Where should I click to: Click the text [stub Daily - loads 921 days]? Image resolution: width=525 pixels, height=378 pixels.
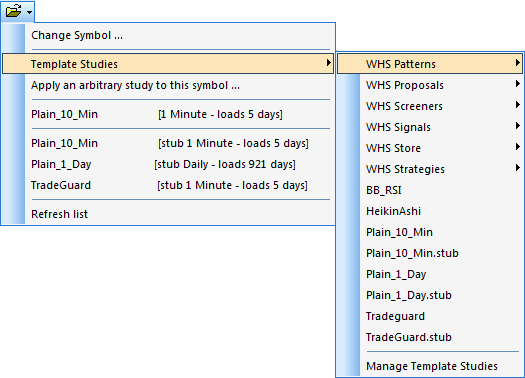pos(225,165)
